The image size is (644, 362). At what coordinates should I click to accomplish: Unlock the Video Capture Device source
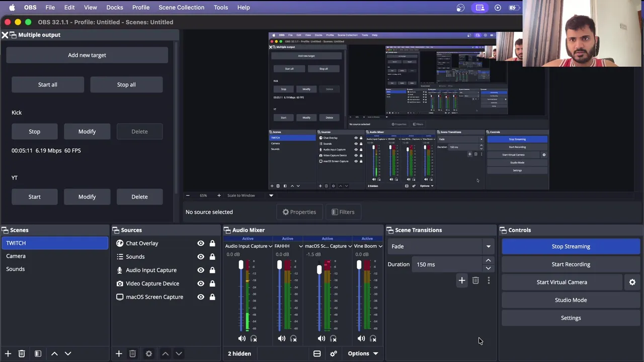[x=212, y=284]
